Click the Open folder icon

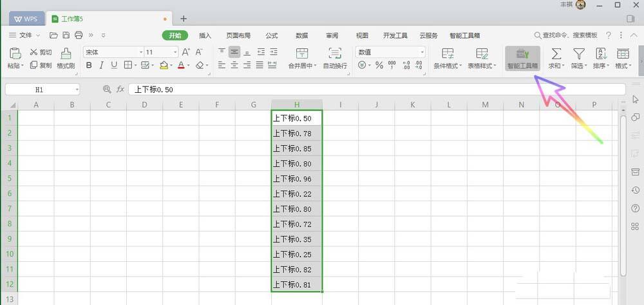[53, 35]
